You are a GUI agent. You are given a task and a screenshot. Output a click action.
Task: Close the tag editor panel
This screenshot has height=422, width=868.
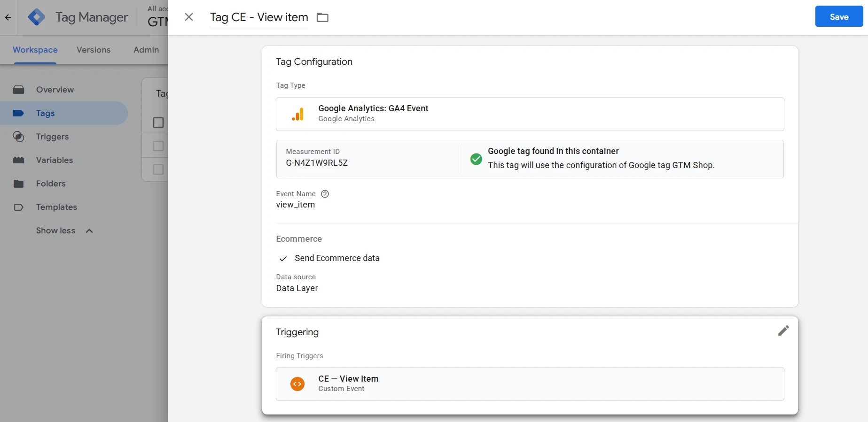point(189,17)
